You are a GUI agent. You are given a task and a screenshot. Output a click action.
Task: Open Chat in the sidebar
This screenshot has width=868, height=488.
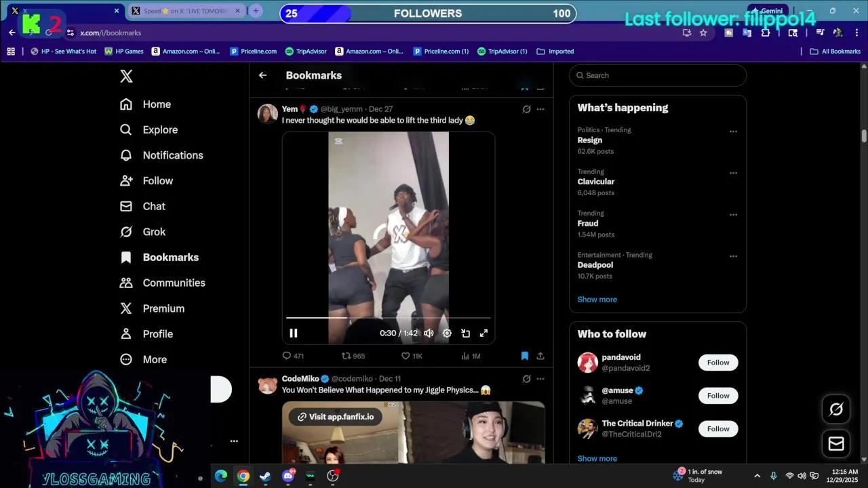coord(142,206)
